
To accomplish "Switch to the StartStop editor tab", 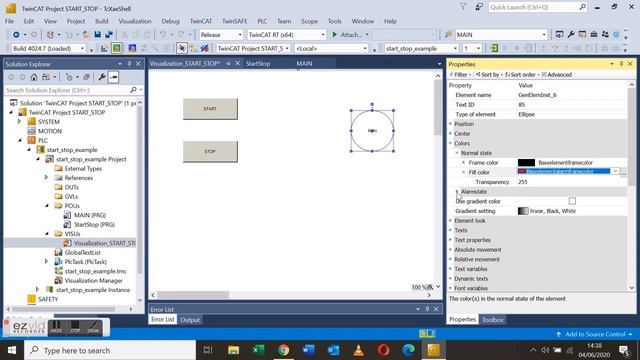I will tap(258, 64).
